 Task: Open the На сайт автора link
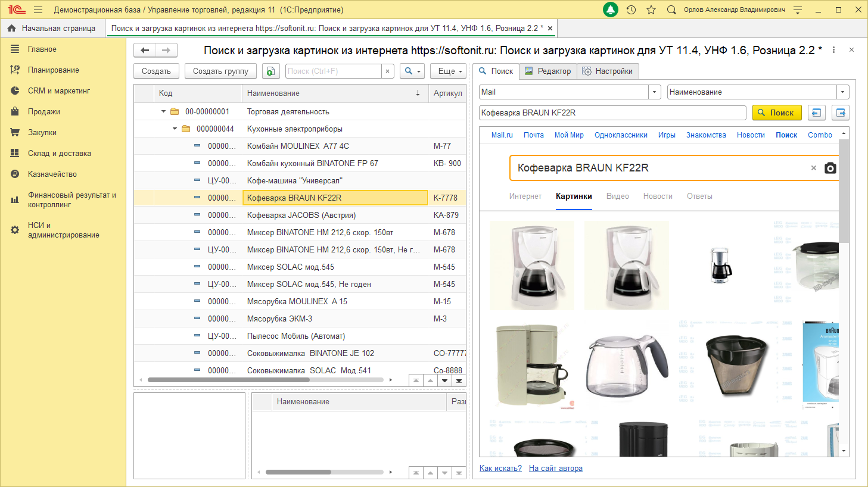coord(556,468)
